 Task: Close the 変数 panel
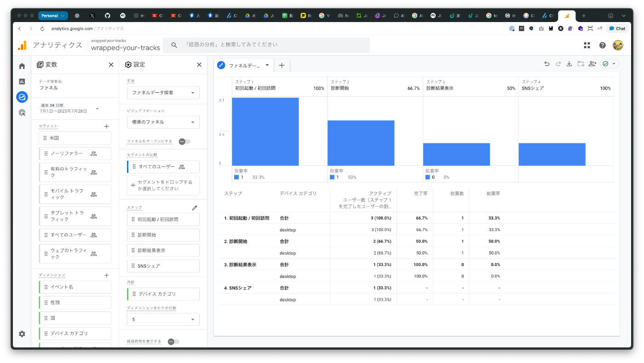(x=111, y=65)
